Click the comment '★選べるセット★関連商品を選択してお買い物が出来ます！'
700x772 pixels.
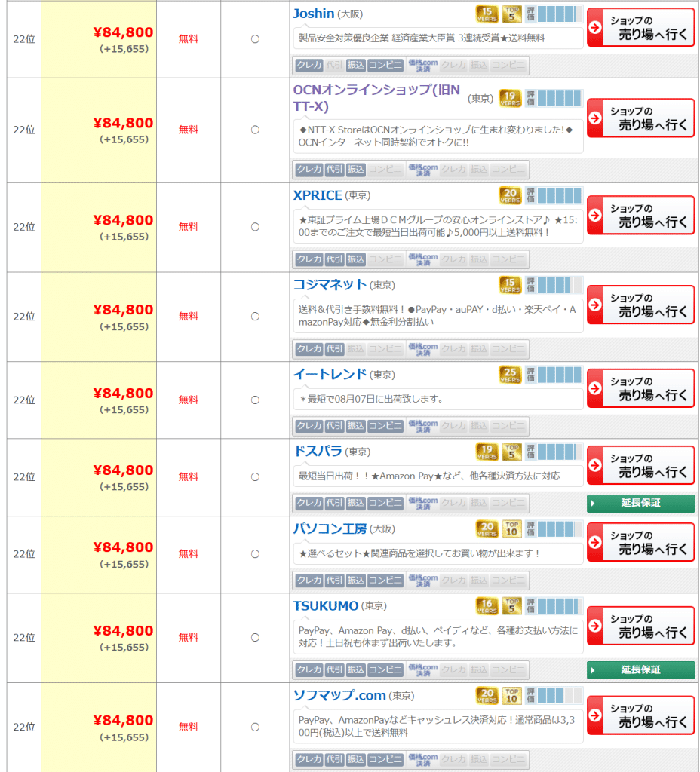point(420,553)
